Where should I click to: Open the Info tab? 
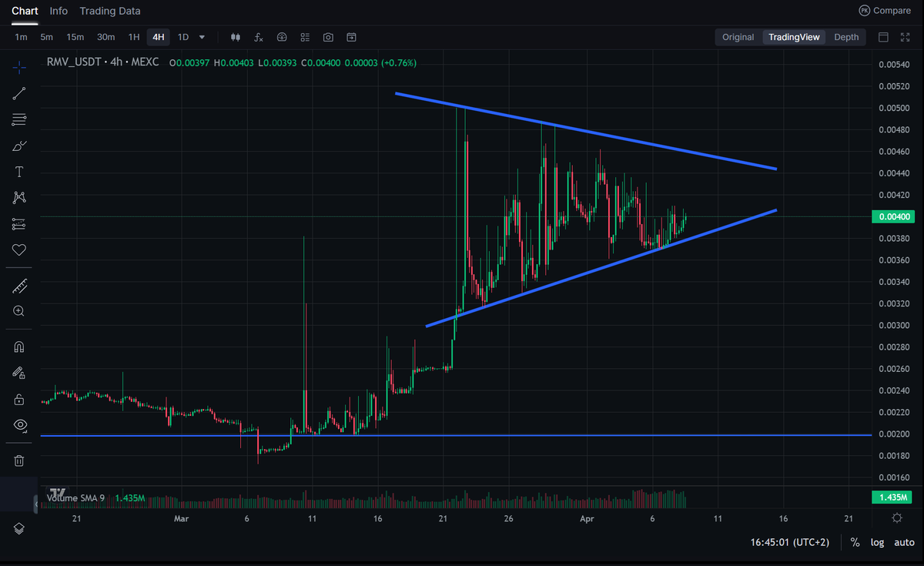pyautogui.click(x=58, y=11)
